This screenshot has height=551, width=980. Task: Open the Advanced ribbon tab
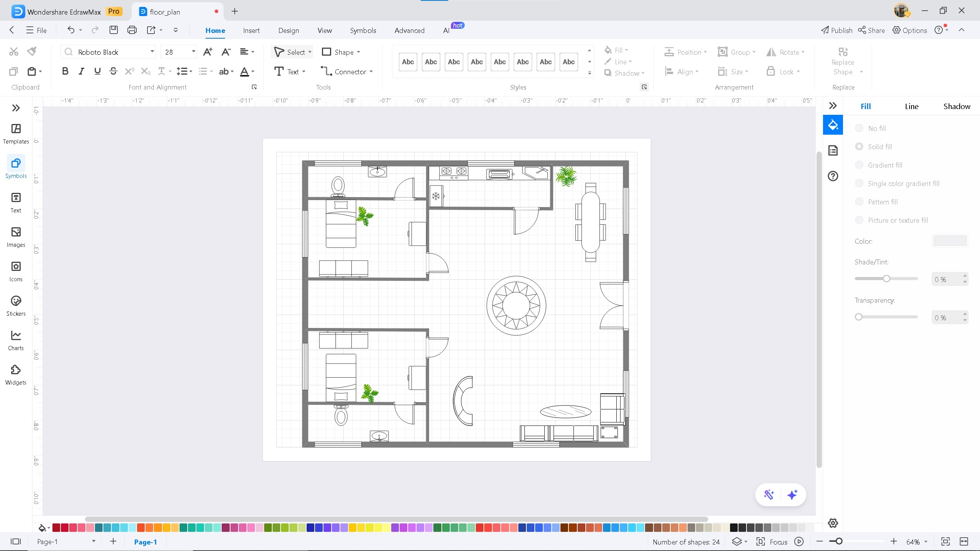pos(409,30)
